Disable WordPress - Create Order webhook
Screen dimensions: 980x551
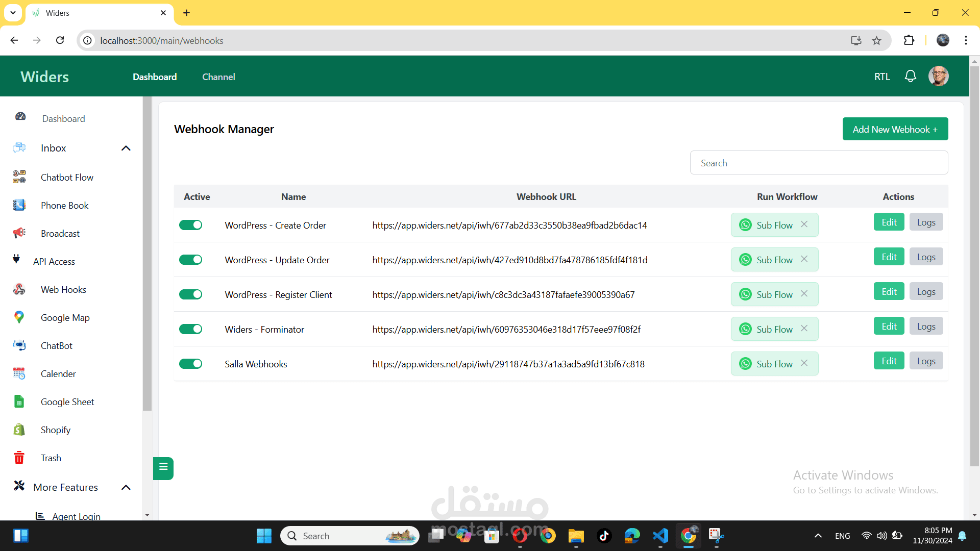click(191, 225)
